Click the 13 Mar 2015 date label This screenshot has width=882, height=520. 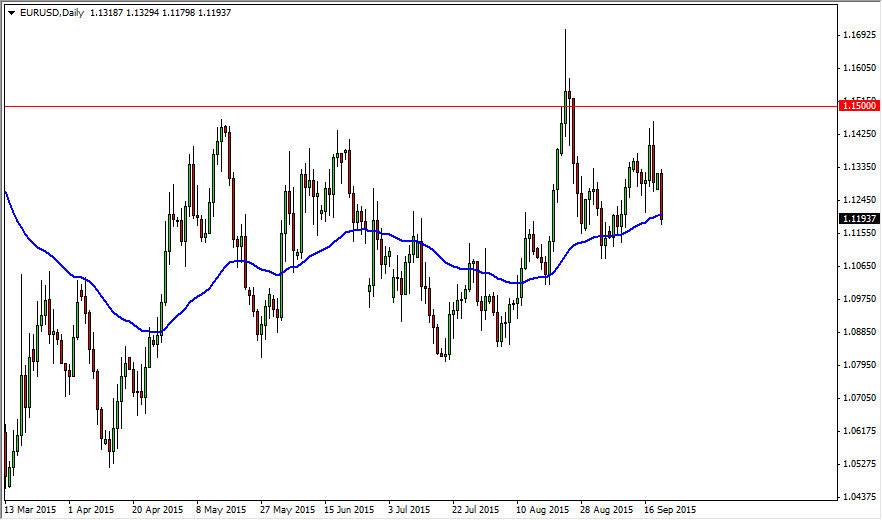point(30,510)
